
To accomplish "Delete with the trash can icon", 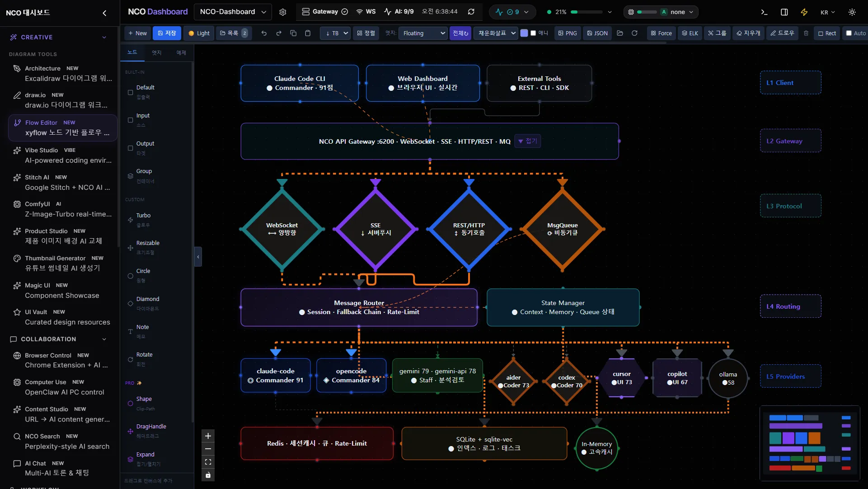I will tap(806, 33).
